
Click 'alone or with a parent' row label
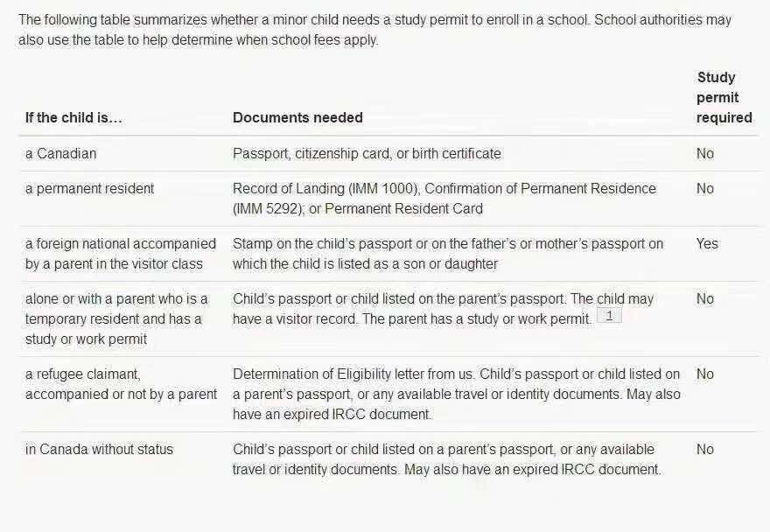[x=116, y=298]
